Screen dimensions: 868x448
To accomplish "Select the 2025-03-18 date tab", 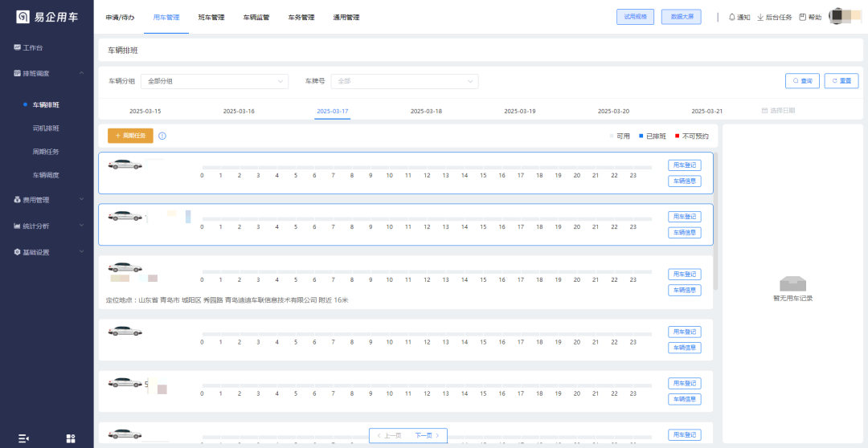I will 426,111.
